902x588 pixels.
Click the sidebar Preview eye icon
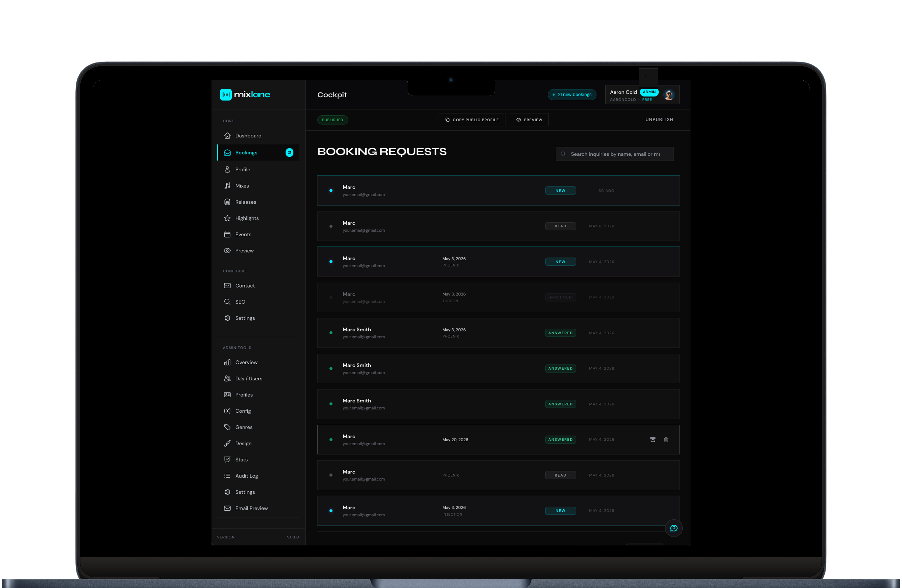pos(227,251)
